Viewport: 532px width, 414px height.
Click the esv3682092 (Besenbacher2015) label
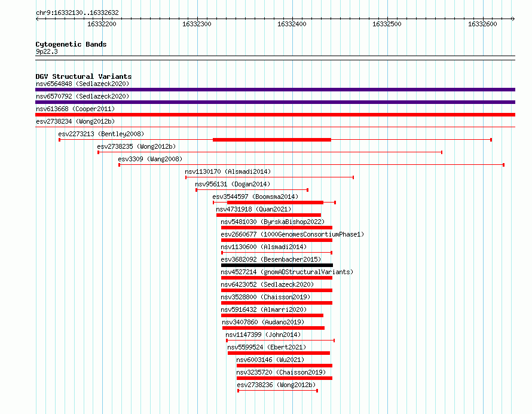click(271, 259)
